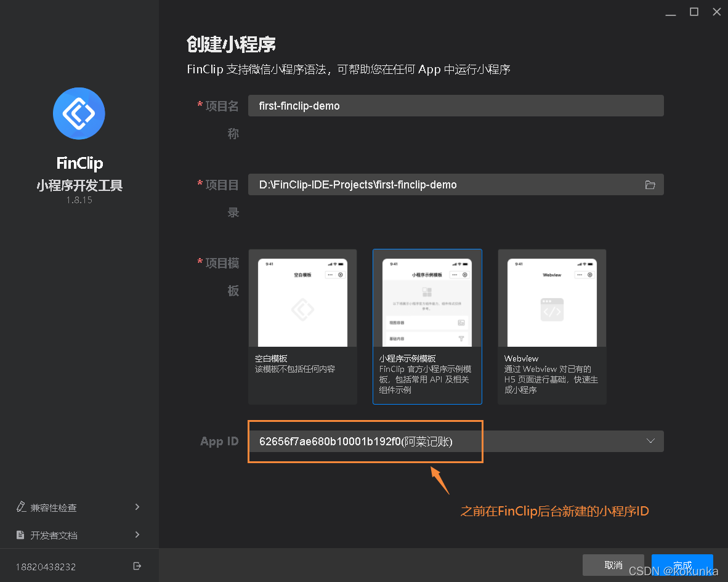Open the App ID dropdown
The image size is (728, 582).
click(650, 441)
